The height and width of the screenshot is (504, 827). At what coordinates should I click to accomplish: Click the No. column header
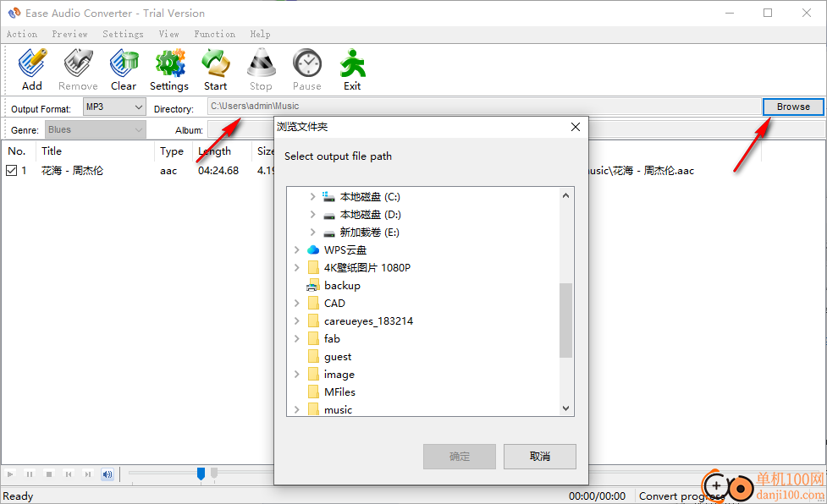coord(19,151)
